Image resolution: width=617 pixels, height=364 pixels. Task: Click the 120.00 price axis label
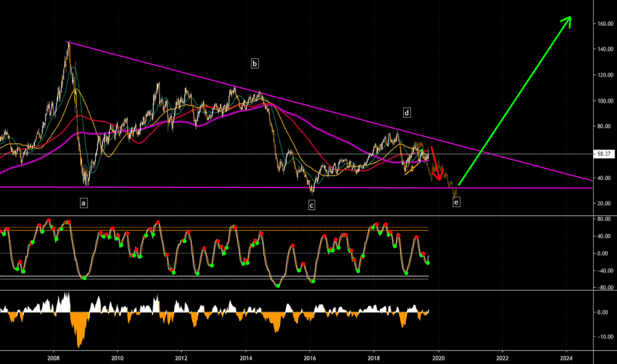605,75
